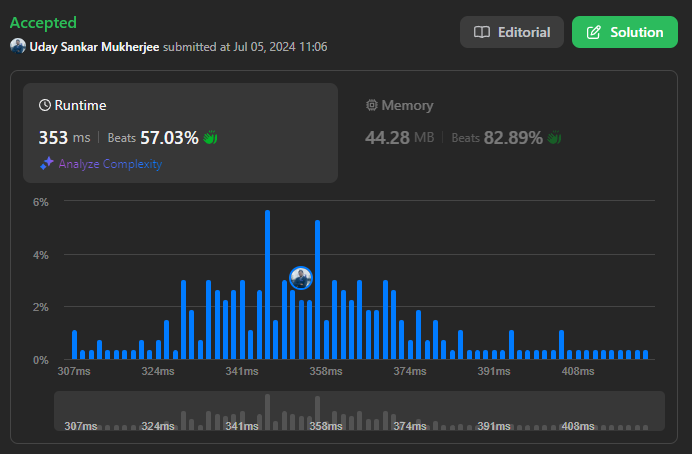Screen dimensions: 692x454
Task: Select the user avatar marker on the chart
Action: [300, 277]
